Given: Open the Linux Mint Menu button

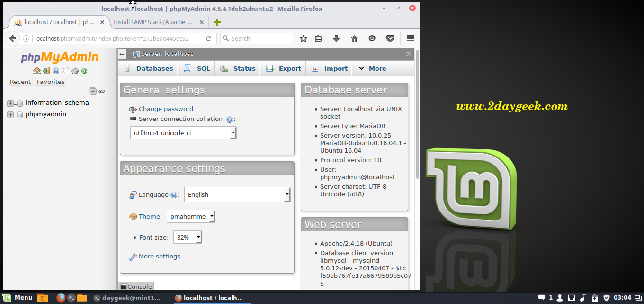Looking at the screenshot, I should pos(18,298).
